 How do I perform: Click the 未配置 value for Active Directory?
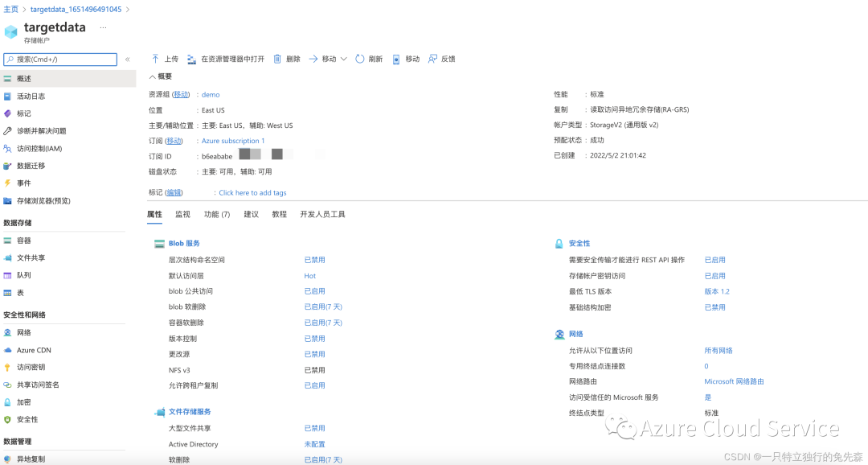pos(314,445)
